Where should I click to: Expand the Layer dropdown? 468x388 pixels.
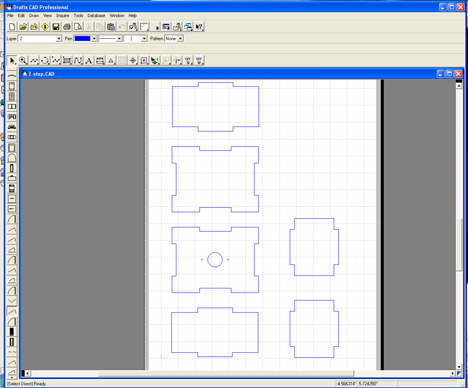[59, 39]
